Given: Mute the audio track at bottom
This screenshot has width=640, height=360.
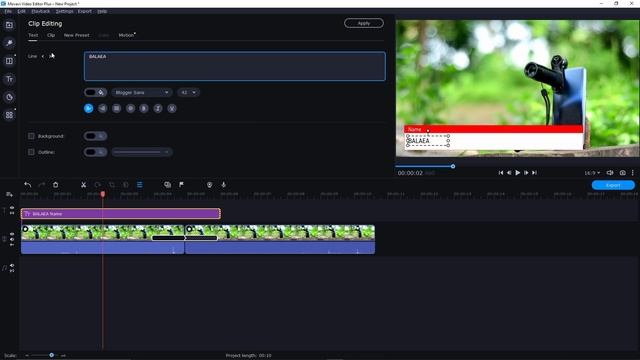Looking at the screenshot, I should pos(12,265).
